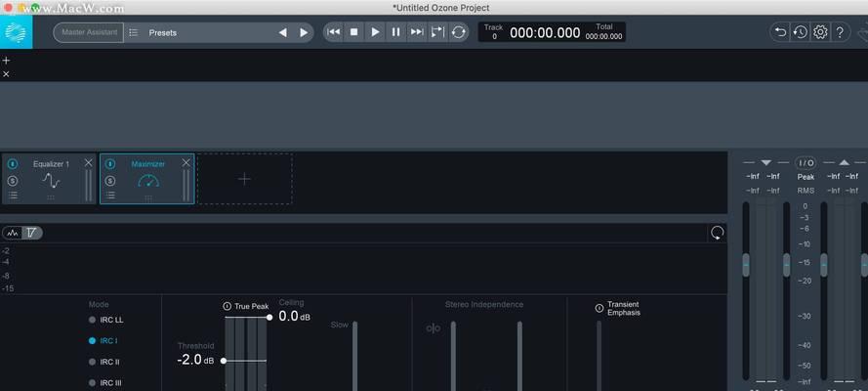This screenshot has height=391, width=868.
Task: Go to the next preset
Action: point(304,32)
